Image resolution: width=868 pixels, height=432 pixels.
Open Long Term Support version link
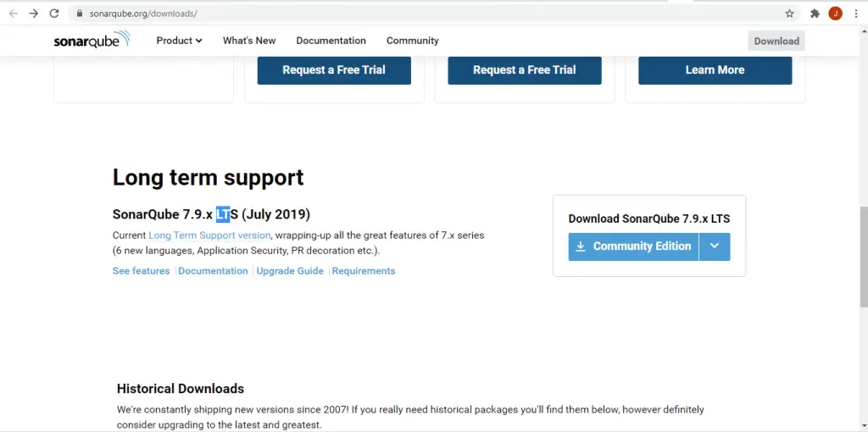[x=209, y=235]
